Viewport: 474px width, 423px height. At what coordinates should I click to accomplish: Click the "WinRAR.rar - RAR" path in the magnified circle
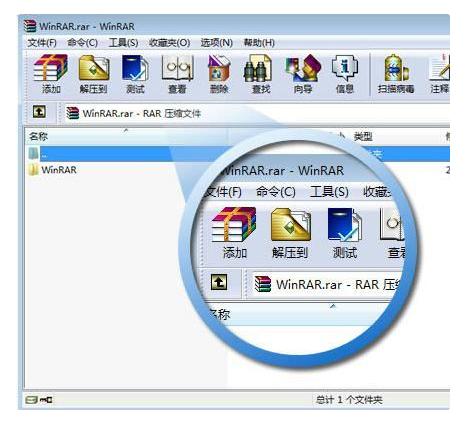coord(328,285)
